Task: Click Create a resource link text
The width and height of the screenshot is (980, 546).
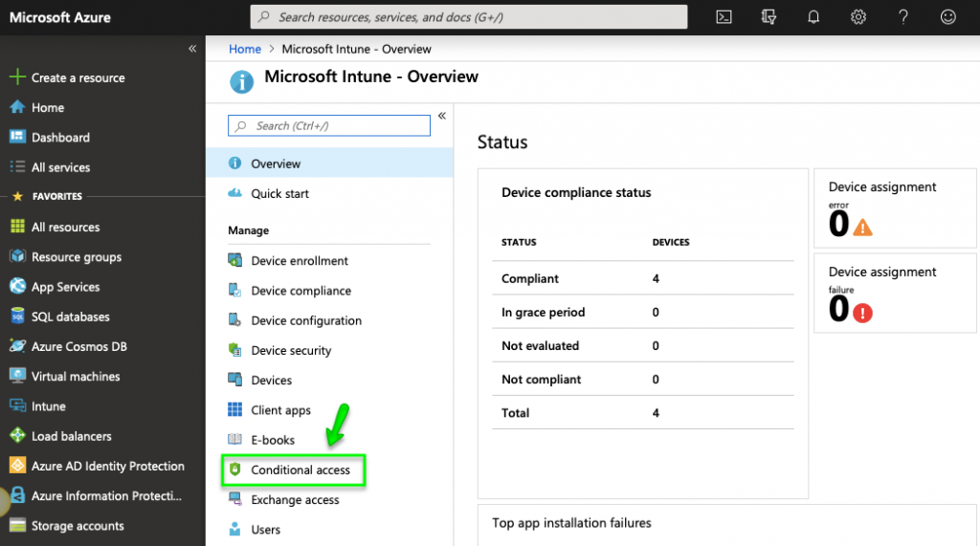Action: (78, 77)
